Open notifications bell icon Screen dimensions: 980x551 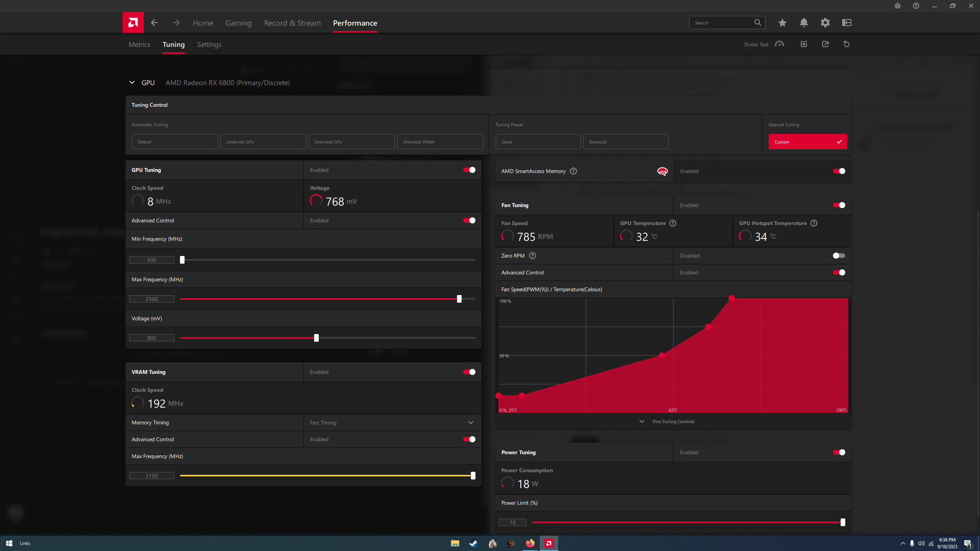point(804,23)
